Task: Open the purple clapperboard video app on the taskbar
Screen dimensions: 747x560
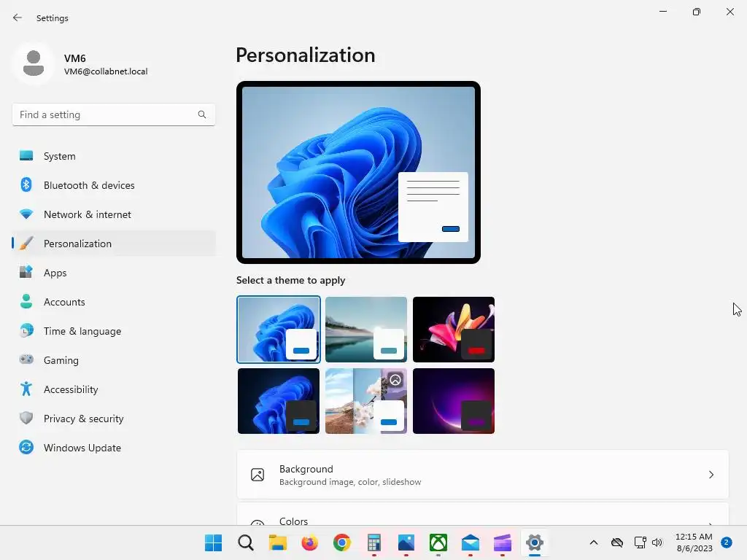Action: click(503, 542)
